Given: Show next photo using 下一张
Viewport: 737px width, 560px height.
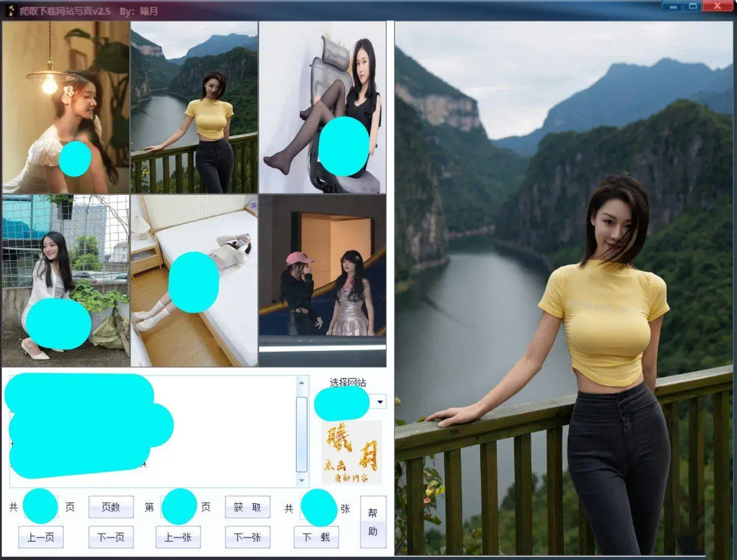Looking at the screenshot, I should point(246,537).
